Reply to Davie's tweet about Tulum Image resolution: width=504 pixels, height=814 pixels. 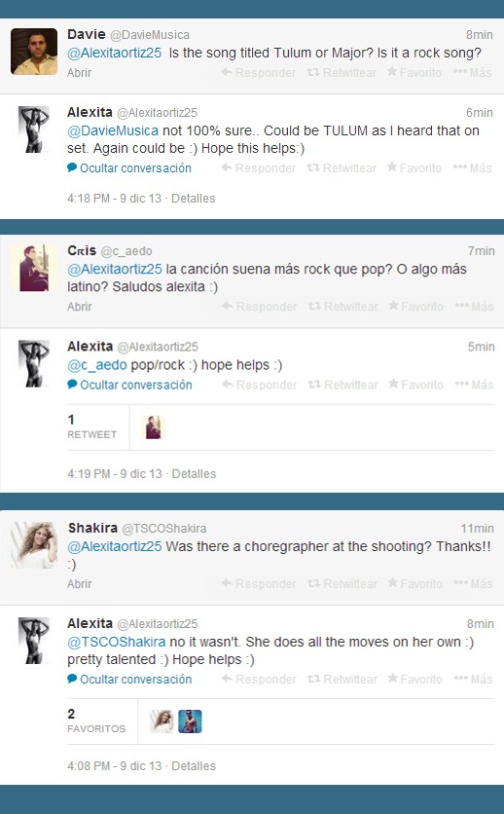click(x=258, y=73)
